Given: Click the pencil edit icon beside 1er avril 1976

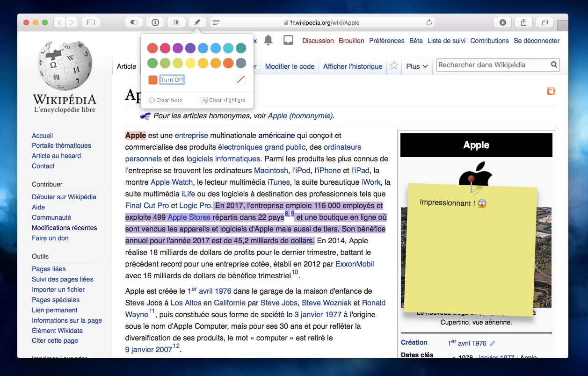Looking at the screenshot, I should [x=493, y=343].
